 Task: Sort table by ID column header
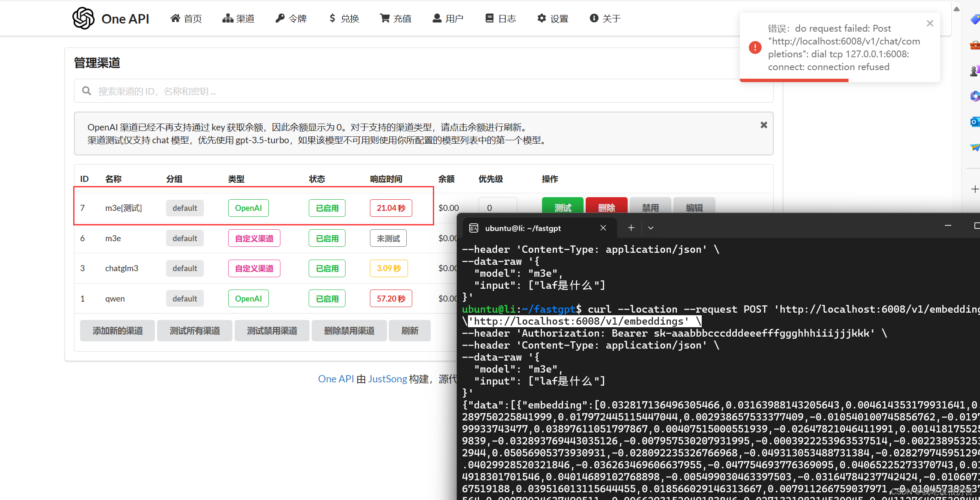(x=84, y=179)
